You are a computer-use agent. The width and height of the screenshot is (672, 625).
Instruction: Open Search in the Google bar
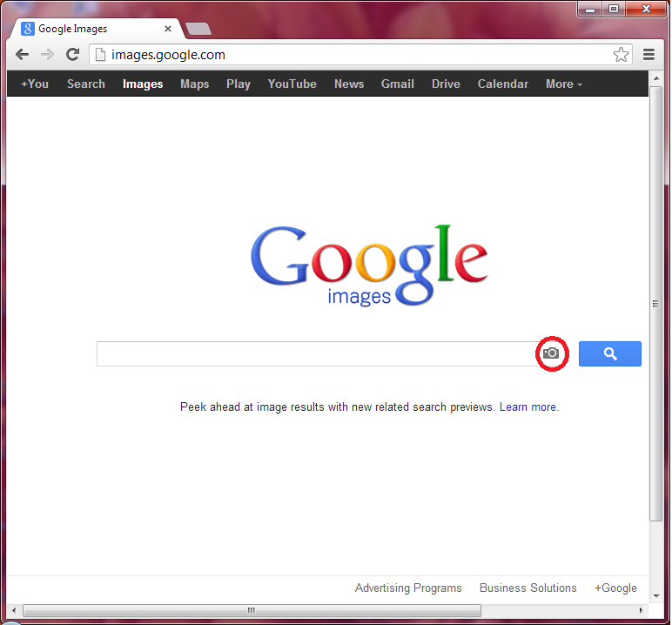(x=85, y=84)
